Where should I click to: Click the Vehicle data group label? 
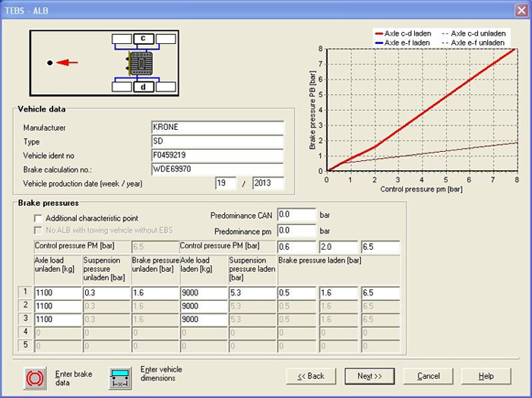pyautogui.click(x=42, y=109)
